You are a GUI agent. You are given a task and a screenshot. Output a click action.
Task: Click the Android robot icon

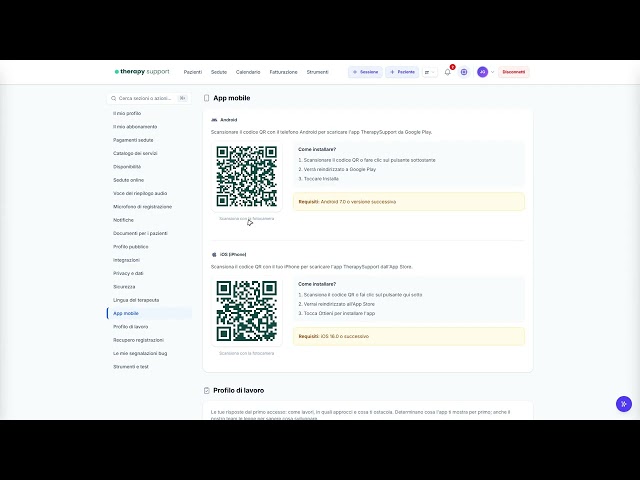point(214,120)
